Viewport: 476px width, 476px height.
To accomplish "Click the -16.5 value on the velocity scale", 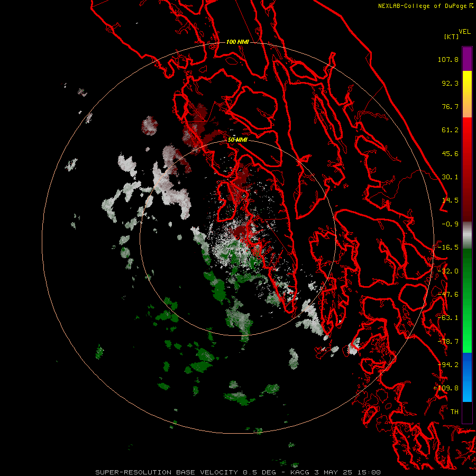I will pos(448,248).
